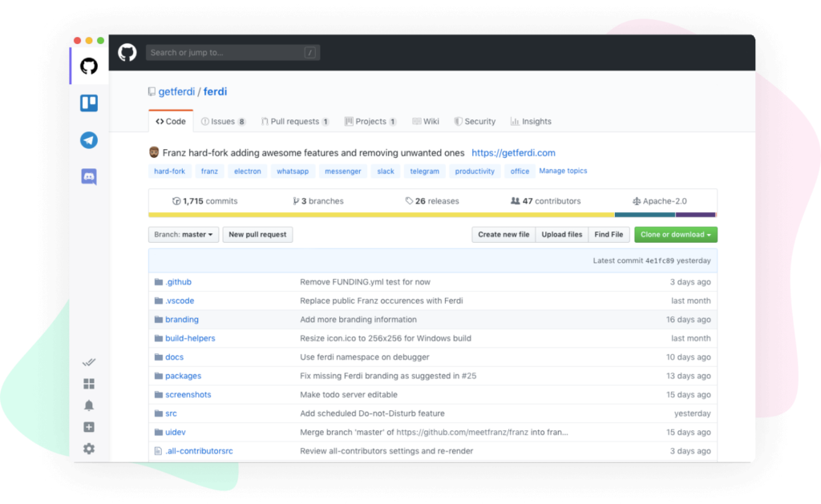Open the Projects tab
This screenshot has height=504, width=821.
click(x=370, y=122)
